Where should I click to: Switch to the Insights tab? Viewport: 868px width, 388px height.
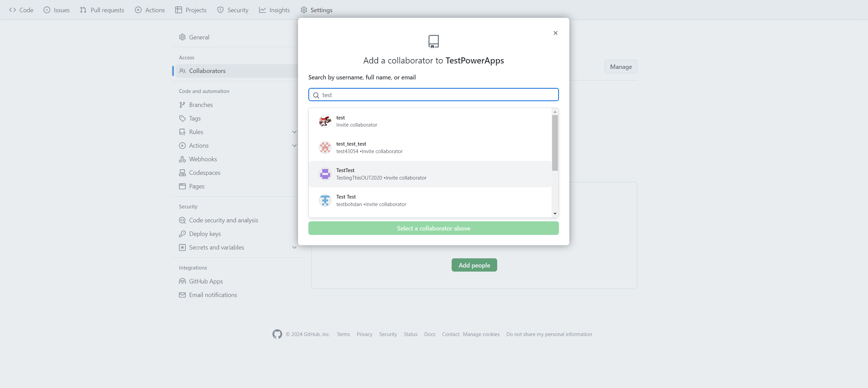[274, 10]
